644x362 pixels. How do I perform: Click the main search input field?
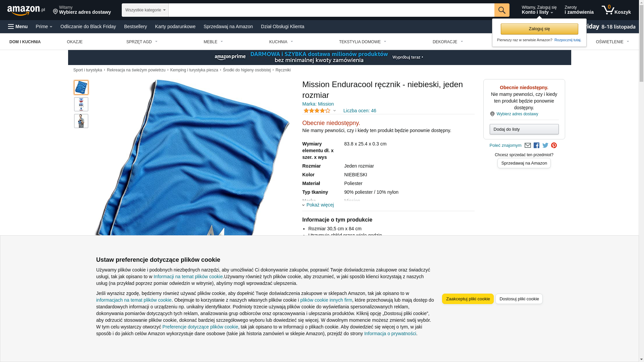[x=331, y=10]
